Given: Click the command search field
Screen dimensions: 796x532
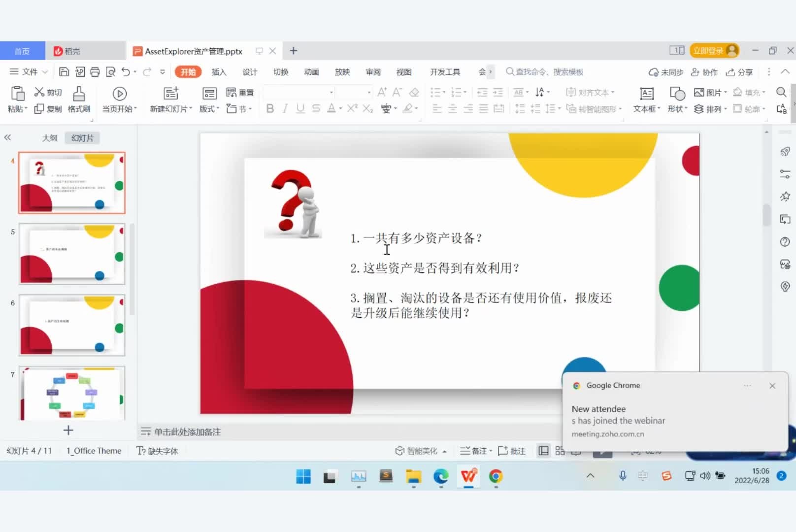Looking at the screenshot, I should (x=544, y=72).
